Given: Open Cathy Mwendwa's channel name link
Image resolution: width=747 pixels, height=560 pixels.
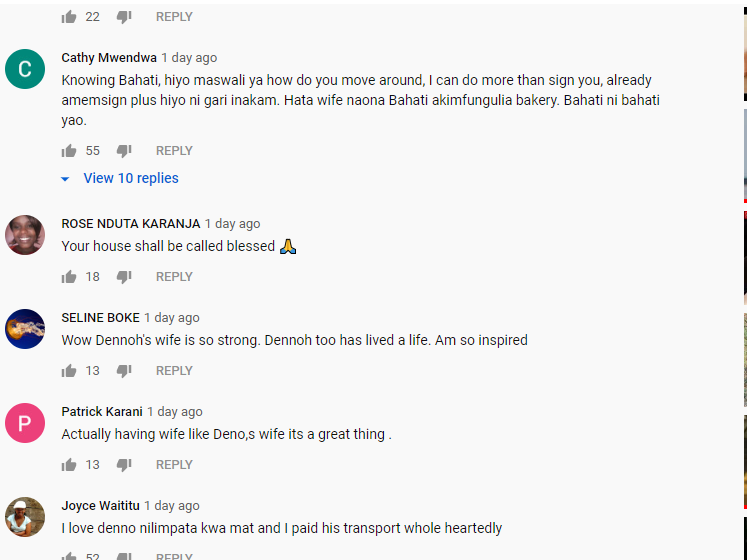Looking at the screenshot, I should click(x=109, y=58).
